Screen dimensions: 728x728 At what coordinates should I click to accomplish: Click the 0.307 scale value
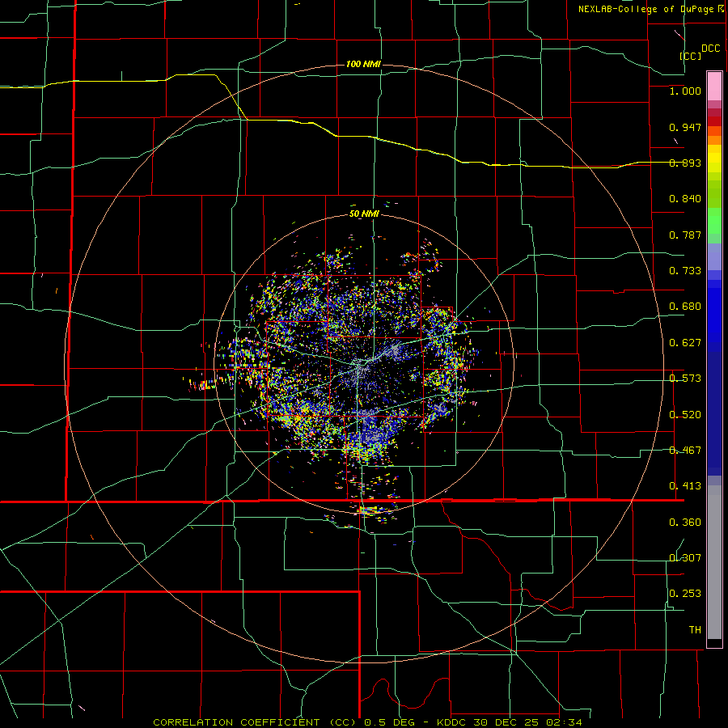(x=685, y=558)
